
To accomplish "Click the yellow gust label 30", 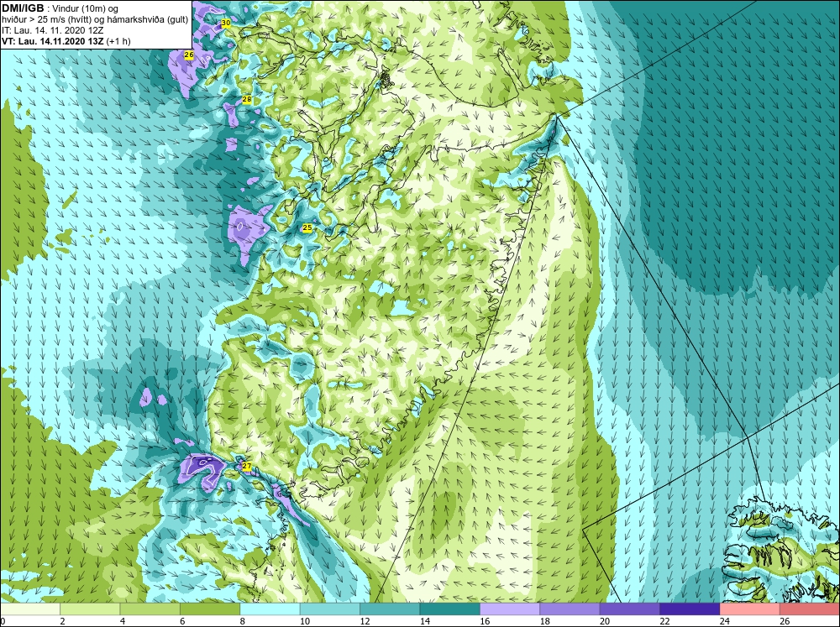I will [x=226, y=23].
